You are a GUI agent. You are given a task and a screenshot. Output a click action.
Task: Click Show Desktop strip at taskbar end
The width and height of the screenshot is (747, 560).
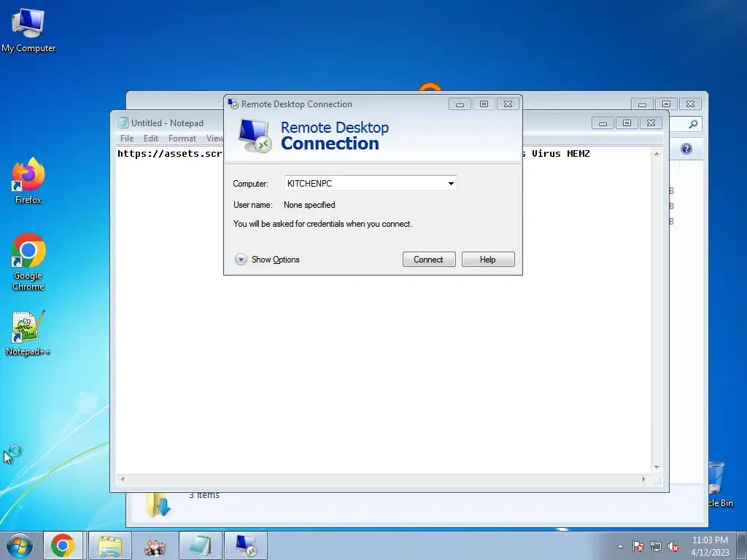(x=742, y=545)
